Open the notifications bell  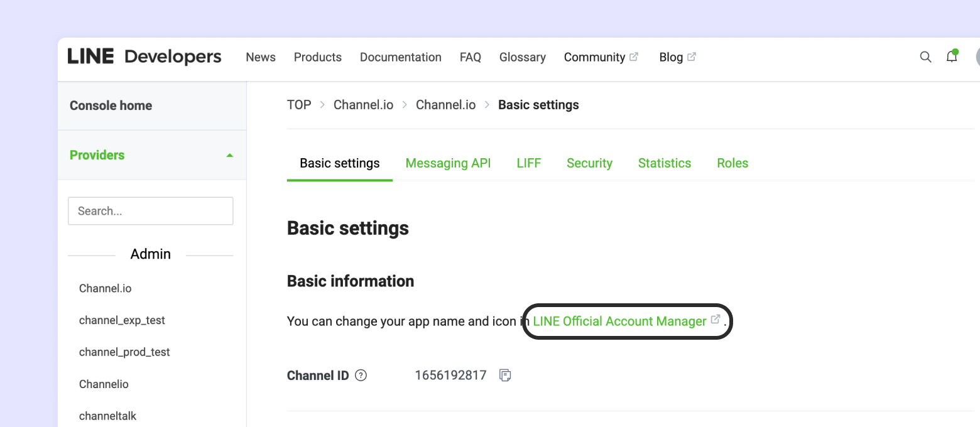point(952,57)
